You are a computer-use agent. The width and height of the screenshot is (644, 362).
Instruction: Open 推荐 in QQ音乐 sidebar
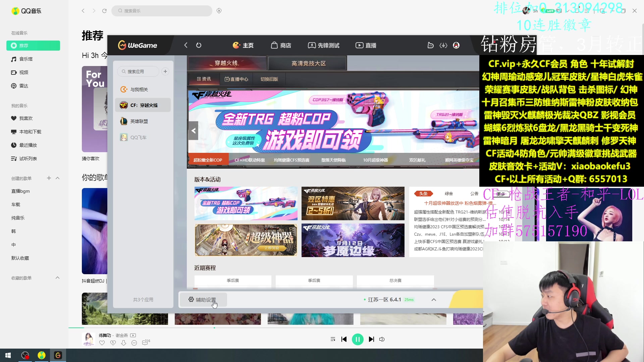33,46
